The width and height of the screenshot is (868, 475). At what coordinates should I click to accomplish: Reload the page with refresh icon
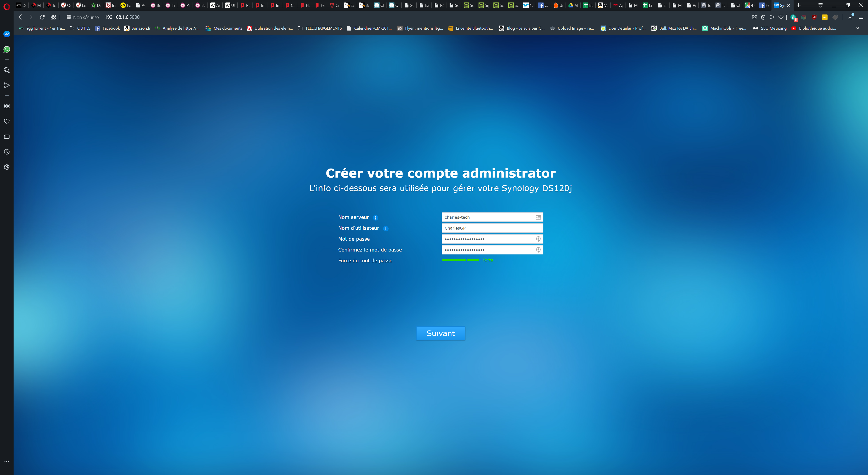click(42, 17)
